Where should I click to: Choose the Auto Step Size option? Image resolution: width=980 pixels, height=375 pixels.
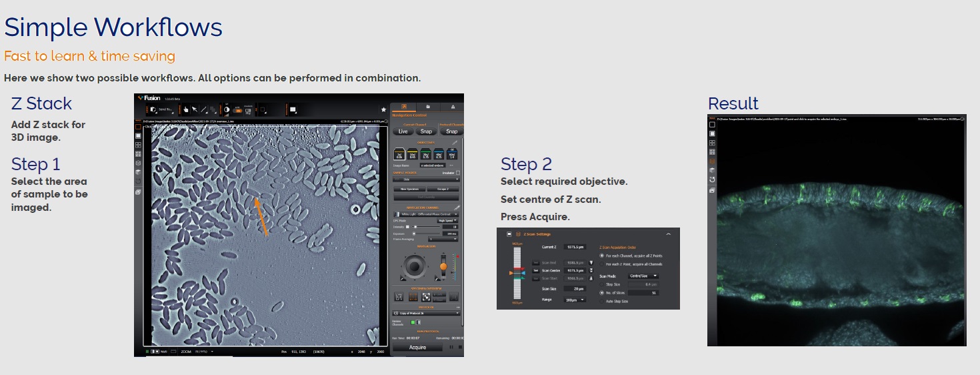[x=603, y=301]
